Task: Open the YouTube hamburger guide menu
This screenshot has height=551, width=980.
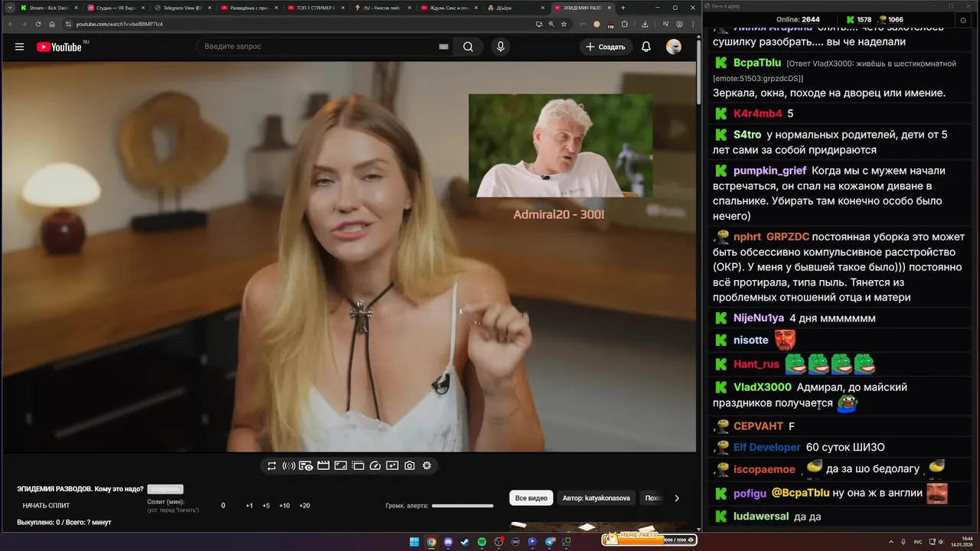Action: pyautogui.click(x=19, y=47)
